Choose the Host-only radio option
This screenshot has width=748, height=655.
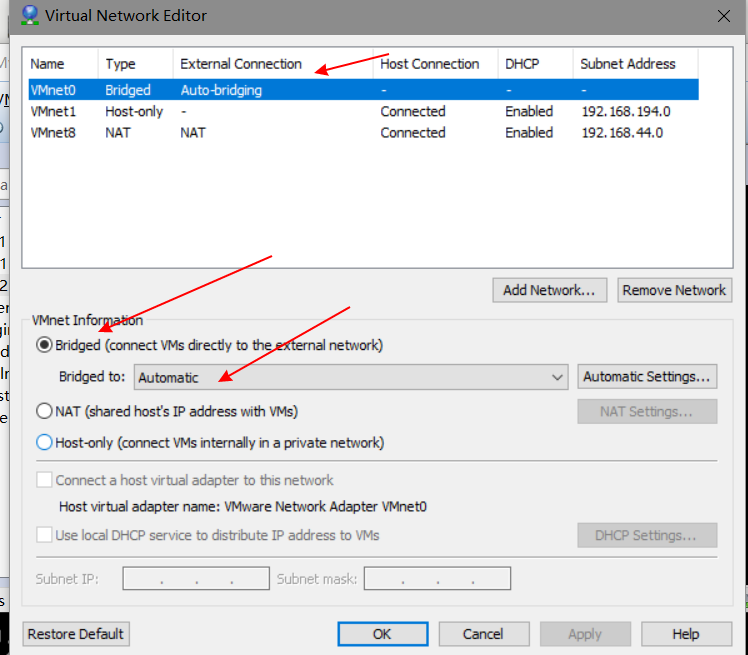[44, 443]
